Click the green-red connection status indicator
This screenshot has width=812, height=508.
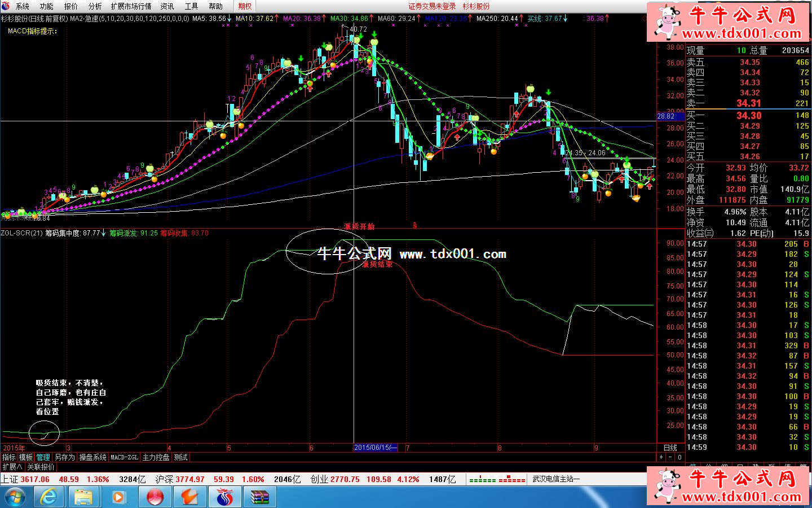click(497, 480)
